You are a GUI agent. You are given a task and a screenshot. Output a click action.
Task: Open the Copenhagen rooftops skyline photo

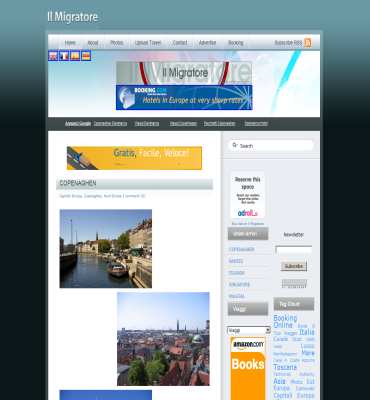(163, 339)
